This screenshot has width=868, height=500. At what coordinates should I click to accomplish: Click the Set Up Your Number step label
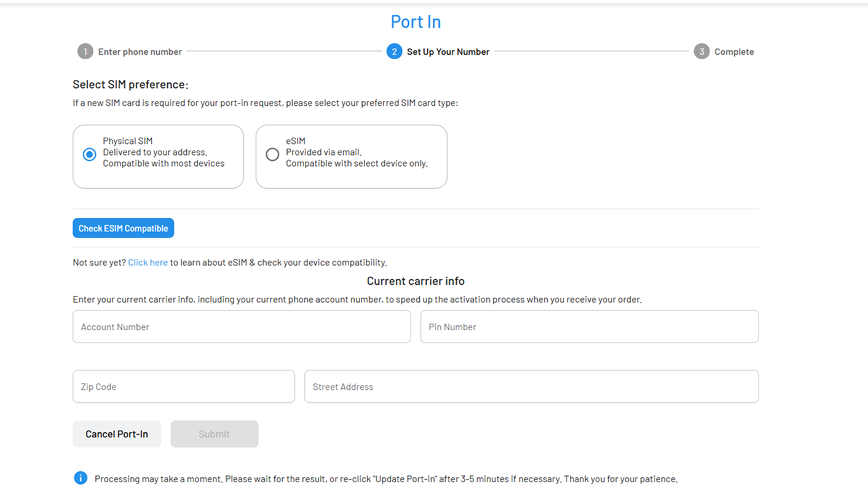tap(448, 52)
